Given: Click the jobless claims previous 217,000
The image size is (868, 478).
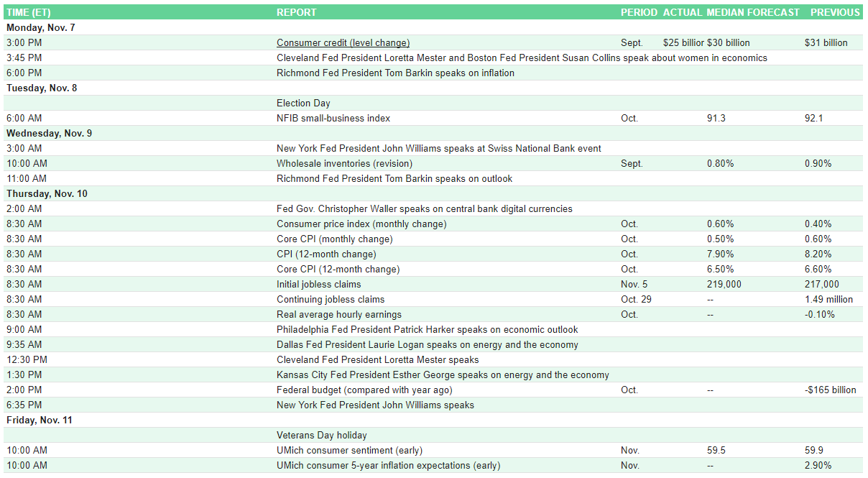Looking at the screenshot, I should pyautogui.click(x=822, y=284).
